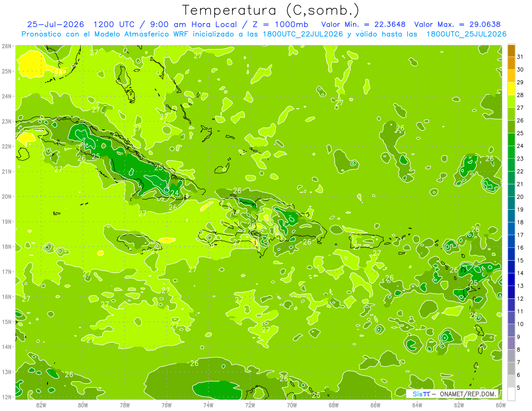Click the title 'Temperatura (C,somb.)'
The image size is (532, 411).
(271, 10)
